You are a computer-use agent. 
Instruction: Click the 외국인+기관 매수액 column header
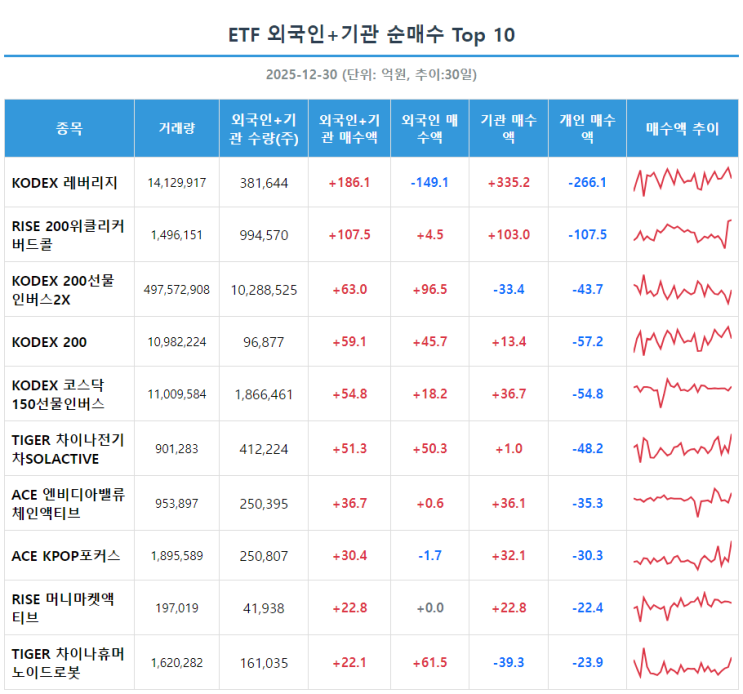349,128
